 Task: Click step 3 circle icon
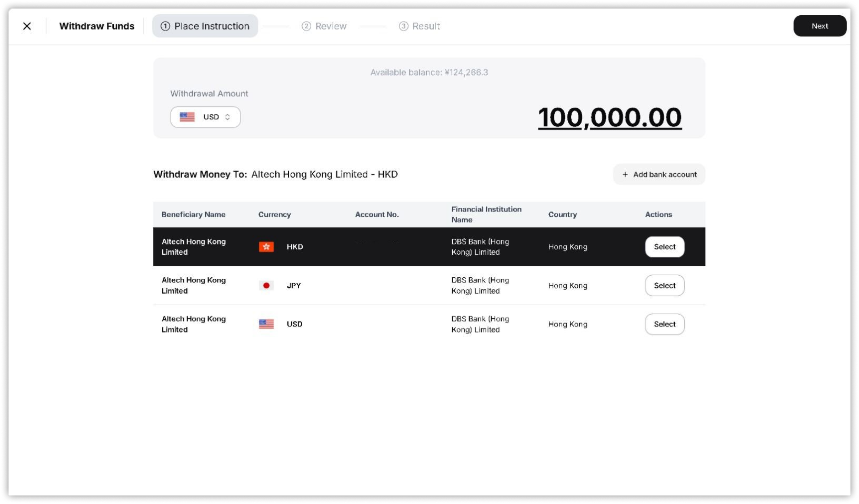point(403,26)
